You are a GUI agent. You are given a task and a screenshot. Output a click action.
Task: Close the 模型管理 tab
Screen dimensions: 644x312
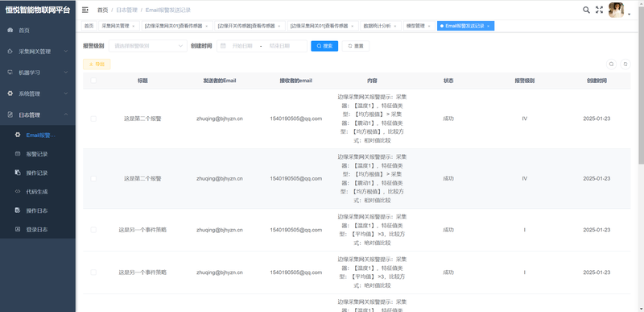(429, 26)
